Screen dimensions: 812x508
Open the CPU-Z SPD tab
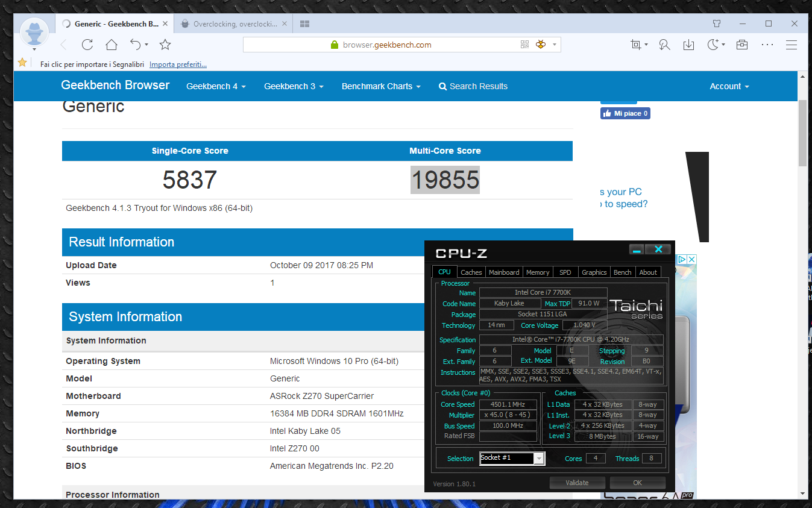tap(565, 272)
